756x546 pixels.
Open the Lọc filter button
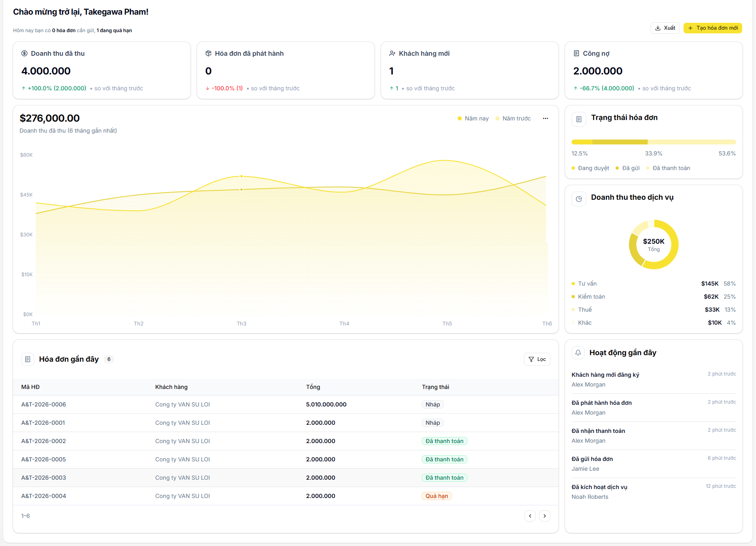[x=537, y=359]
